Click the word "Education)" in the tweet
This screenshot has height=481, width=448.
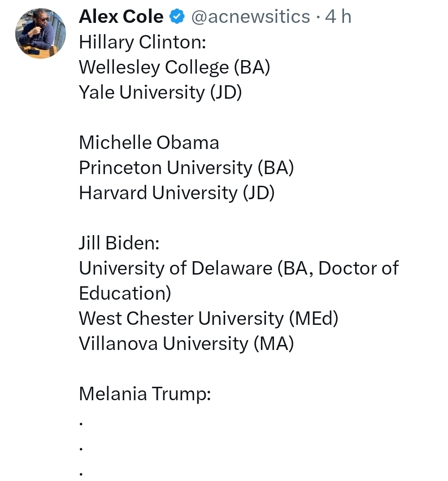[125, 293]
